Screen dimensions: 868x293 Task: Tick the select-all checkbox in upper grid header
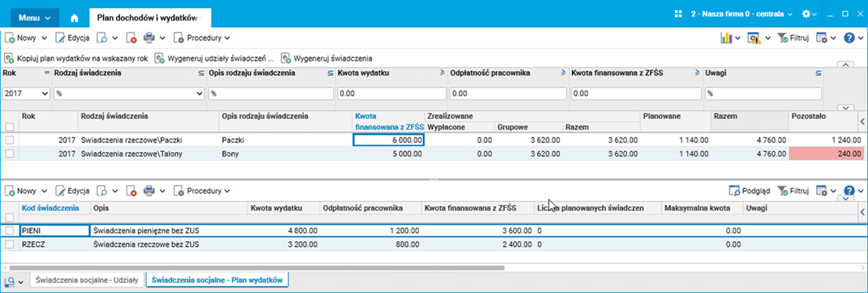point(9,126)
